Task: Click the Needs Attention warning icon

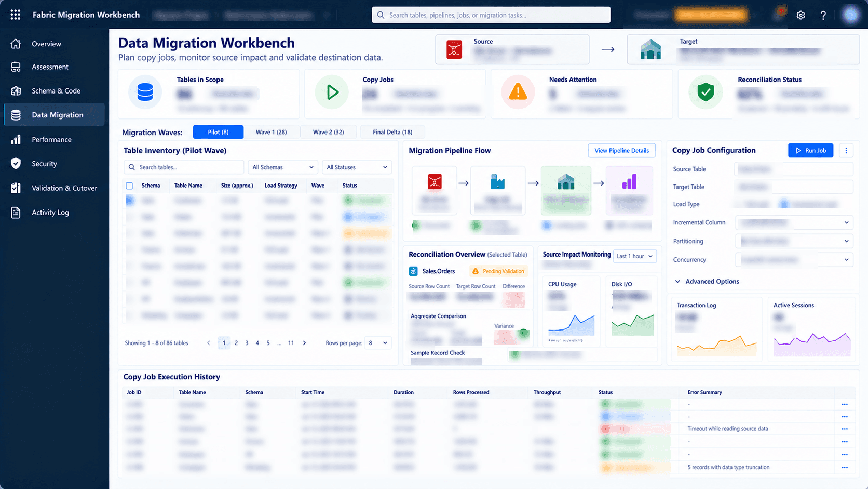Action: 518,92
